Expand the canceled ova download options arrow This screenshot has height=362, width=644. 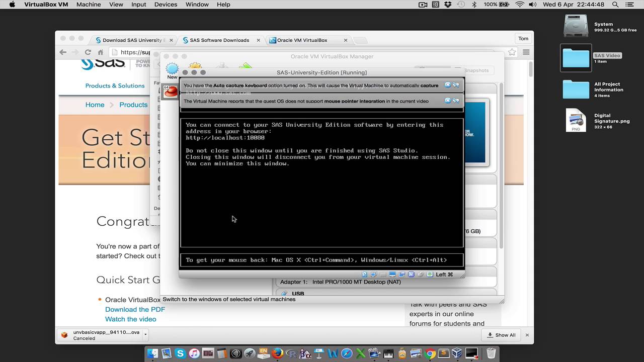[145, 335]
